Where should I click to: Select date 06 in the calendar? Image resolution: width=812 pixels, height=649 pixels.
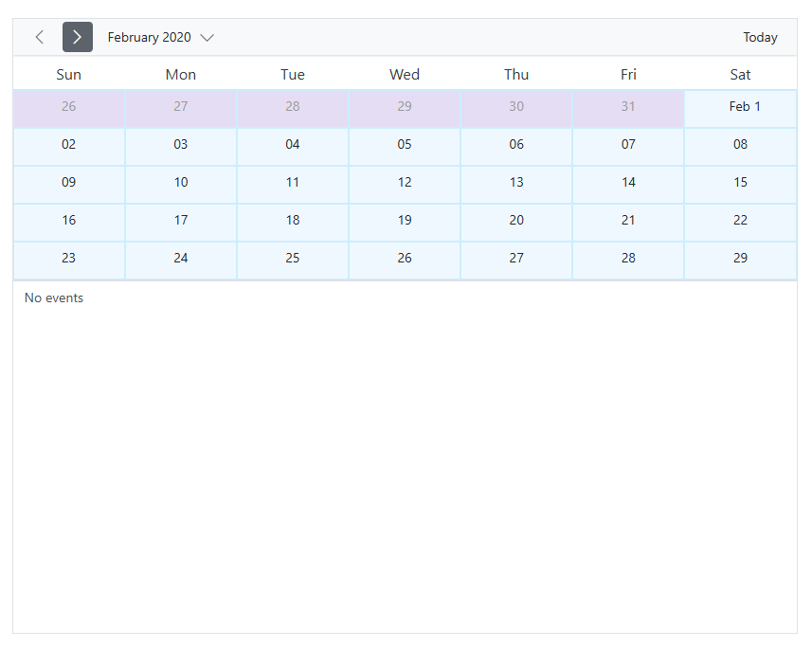point(516,147)
